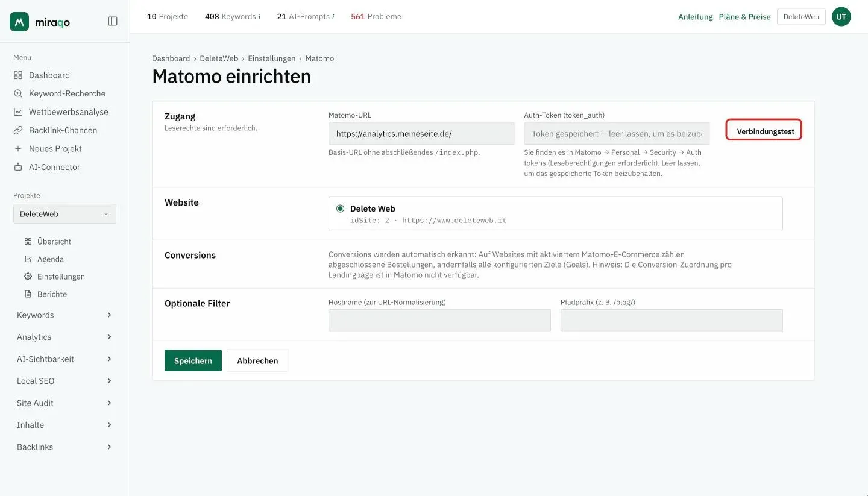868x496 pixels.
Task: Run the Verbindungstest
Action: pos(764,130)
